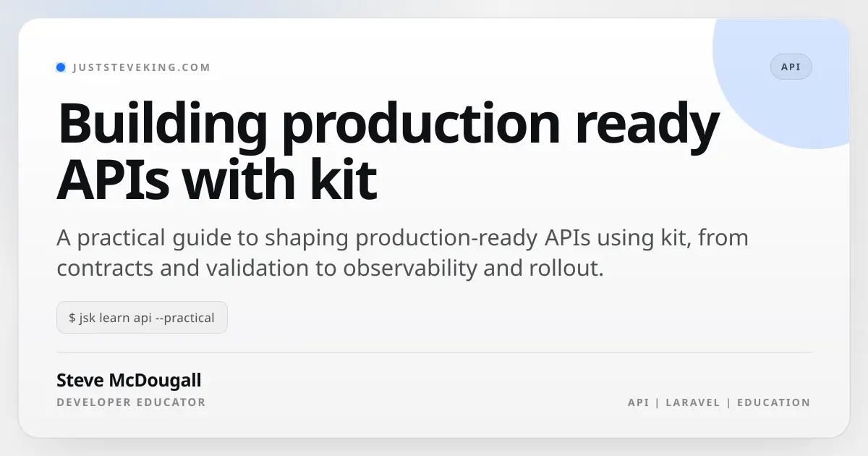This screenshot has height=456, width=868.
Task: Click the DEVELOPER EDUCATOR label
Action: click(x=131, y=402)
